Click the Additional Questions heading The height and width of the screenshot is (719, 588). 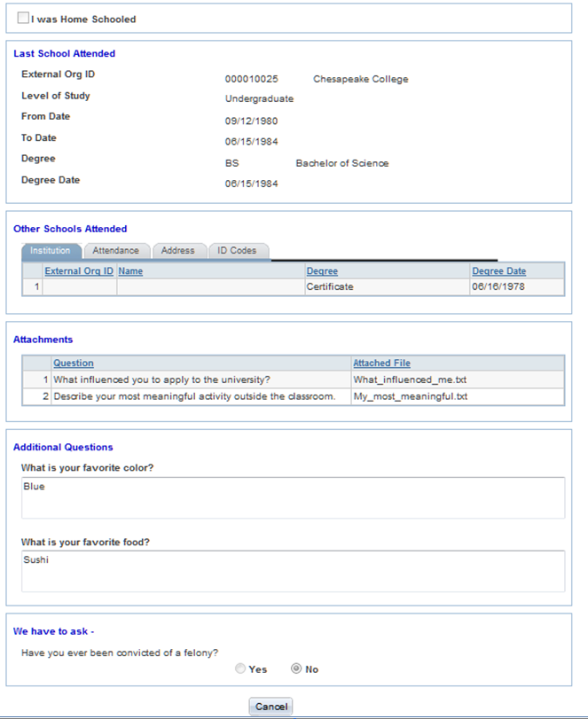(x=63, y=447)
